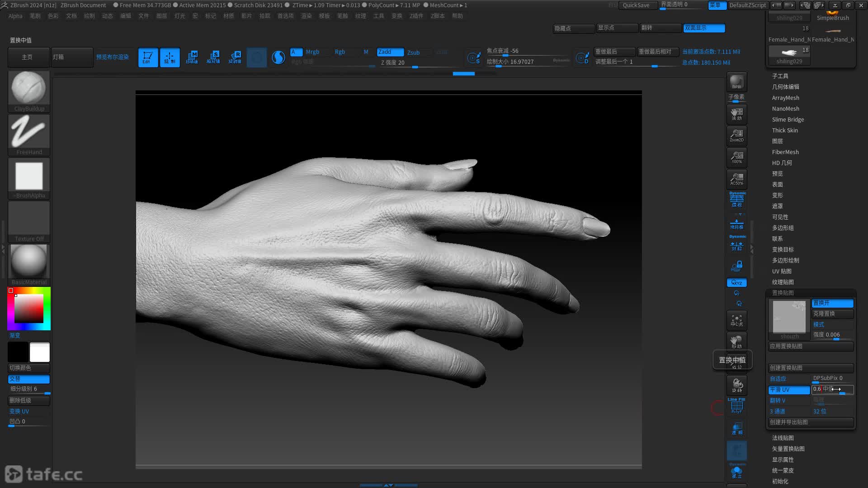868x488 pixels.
Task: Click the Zoom2D icon
Action: coord(736,136)
